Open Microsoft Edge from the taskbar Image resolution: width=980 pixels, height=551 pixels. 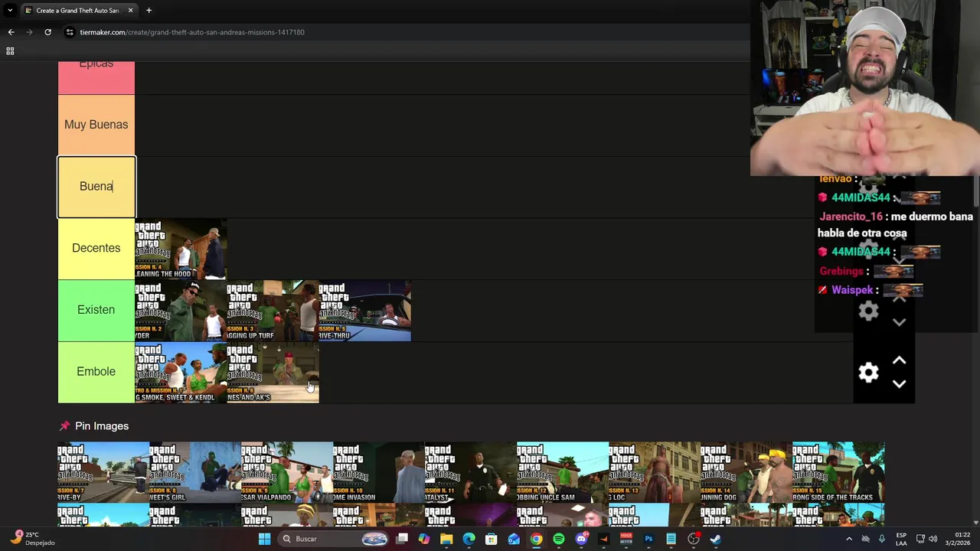click(x=469, y=539)
